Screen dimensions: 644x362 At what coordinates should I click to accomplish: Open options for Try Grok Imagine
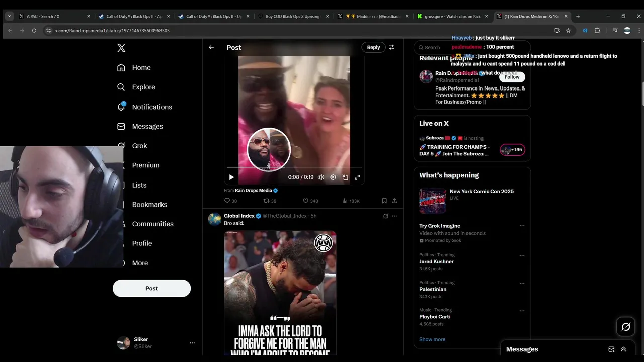522,226
